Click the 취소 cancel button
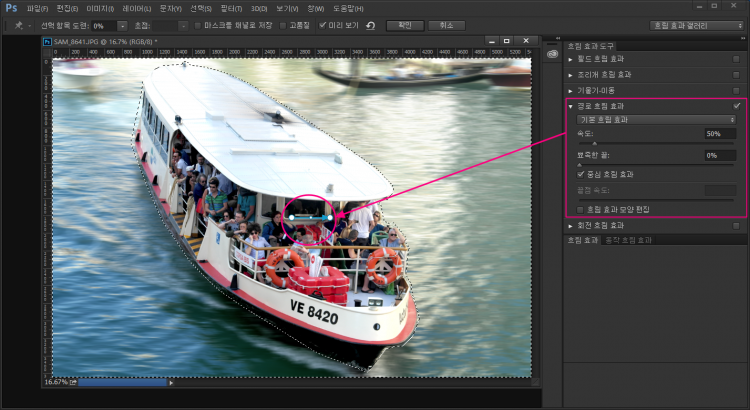 pyautogui.click(x=446, y=25)
